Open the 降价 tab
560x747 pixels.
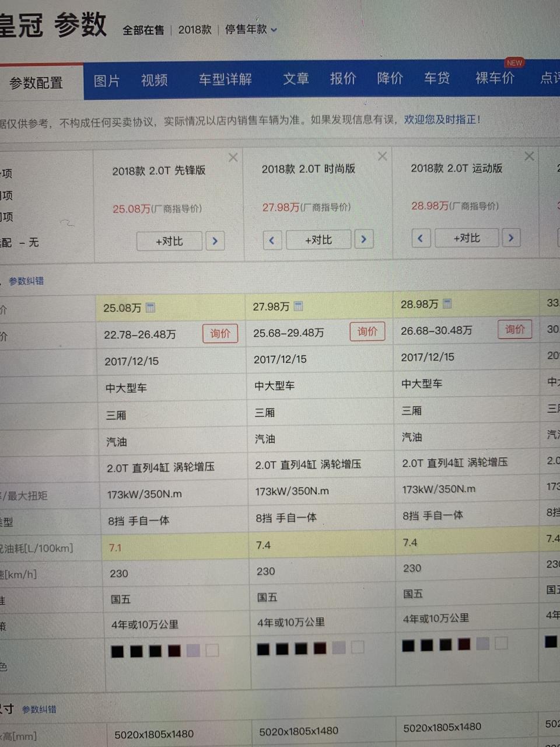tap(390, 78)
